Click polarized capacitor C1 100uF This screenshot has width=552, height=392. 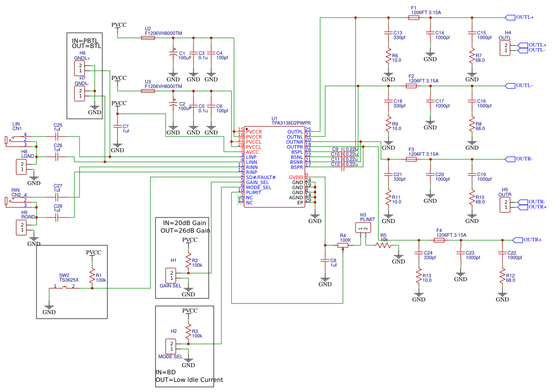pos(173,53)
